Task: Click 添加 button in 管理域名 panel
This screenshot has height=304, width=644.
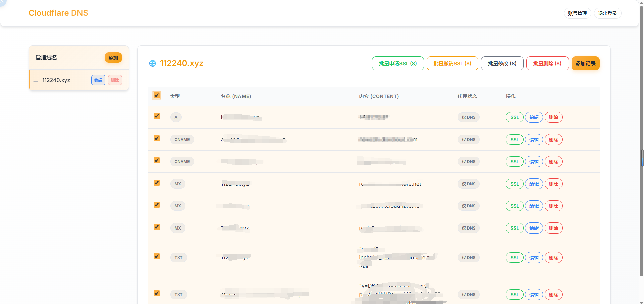Action: click(113, 58)
